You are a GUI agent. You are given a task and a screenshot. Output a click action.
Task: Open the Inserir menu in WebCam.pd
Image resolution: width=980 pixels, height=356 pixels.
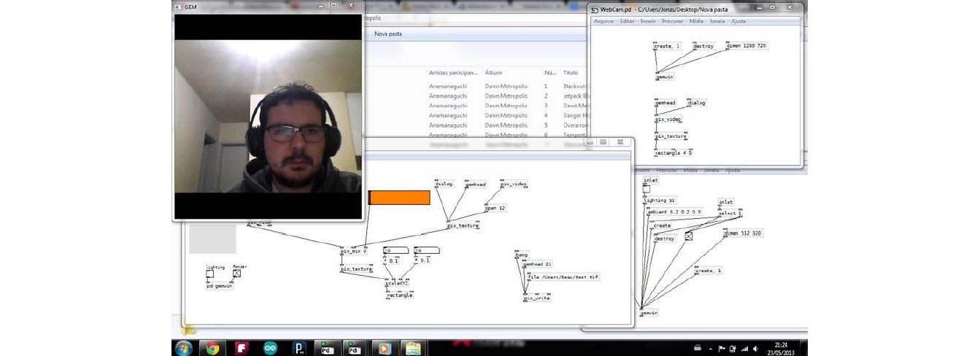click(x=648, y=21)
